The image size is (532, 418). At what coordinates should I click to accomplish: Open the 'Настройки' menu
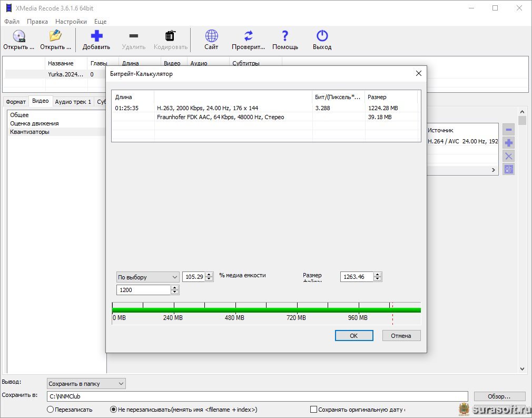(x=71, y=22)
